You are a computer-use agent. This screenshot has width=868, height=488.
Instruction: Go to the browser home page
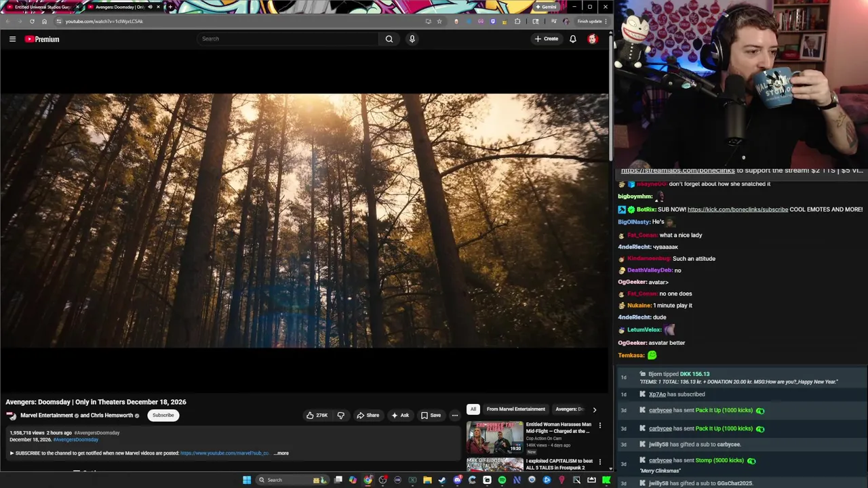coord(45,21)
